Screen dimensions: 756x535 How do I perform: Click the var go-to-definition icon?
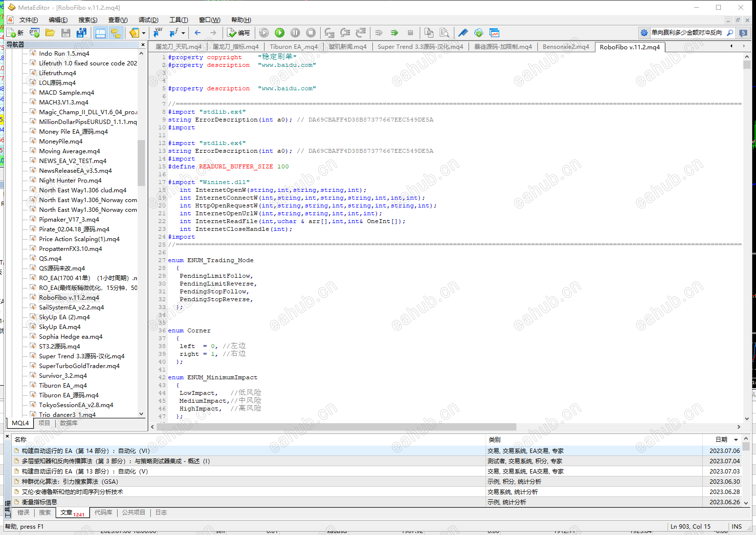[x=158, y=33]
